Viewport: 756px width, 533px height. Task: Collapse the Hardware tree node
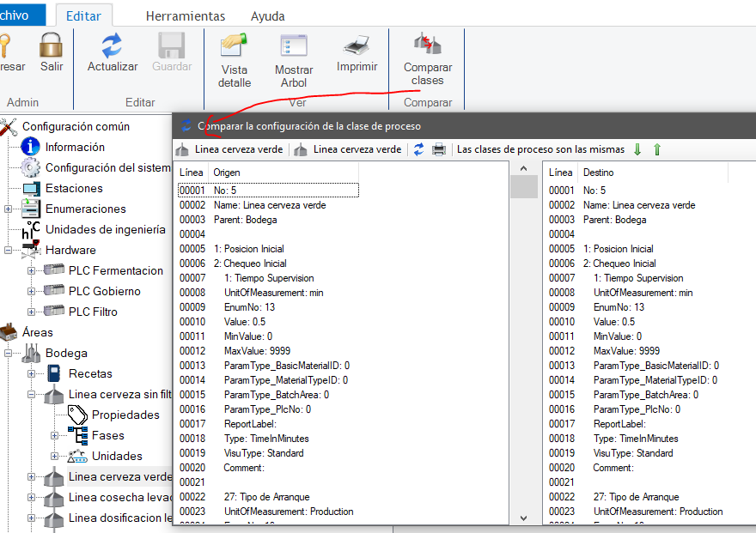[9, 250]
